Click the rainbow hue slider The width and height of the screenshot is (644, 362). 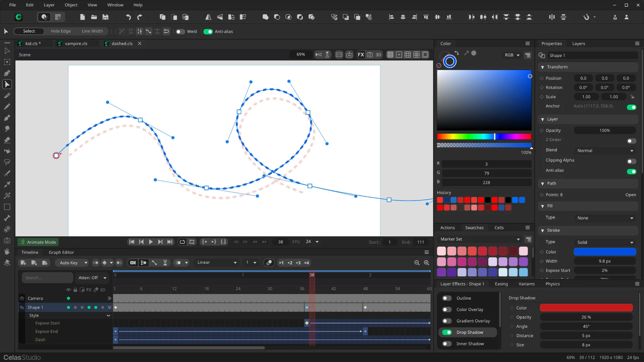click(x=484, y=136)
